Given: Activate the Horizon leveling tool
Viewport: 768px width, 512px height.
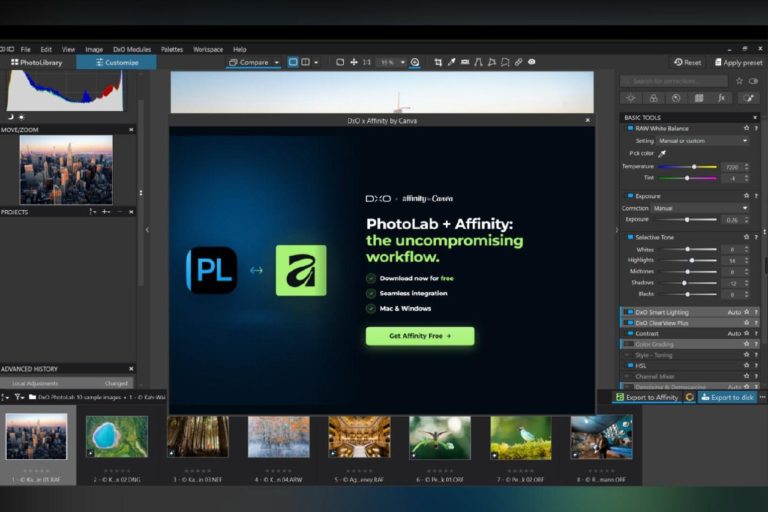Looking at the screenshot, I should tap(465, 62).
